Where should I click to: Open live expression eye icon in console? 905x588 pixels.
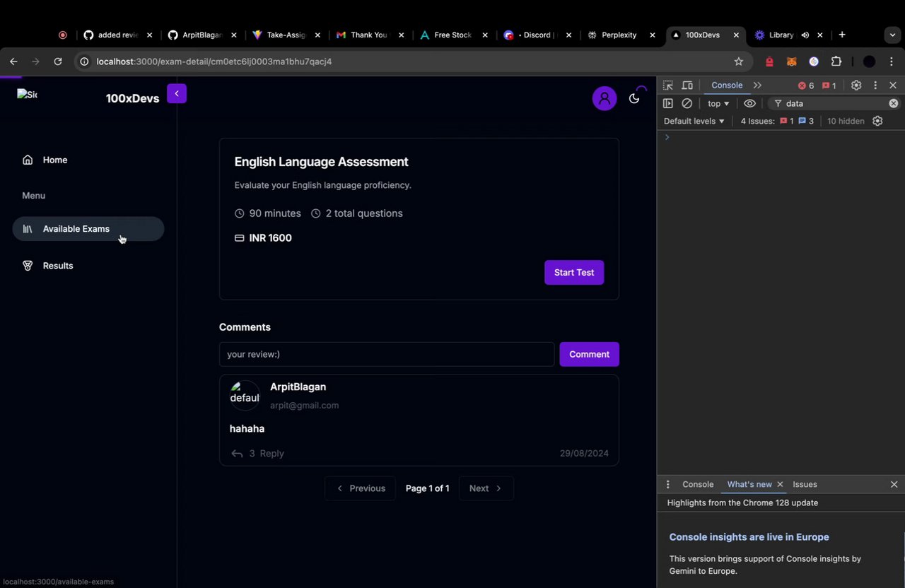pyautogui.click(x=749, y=103)
